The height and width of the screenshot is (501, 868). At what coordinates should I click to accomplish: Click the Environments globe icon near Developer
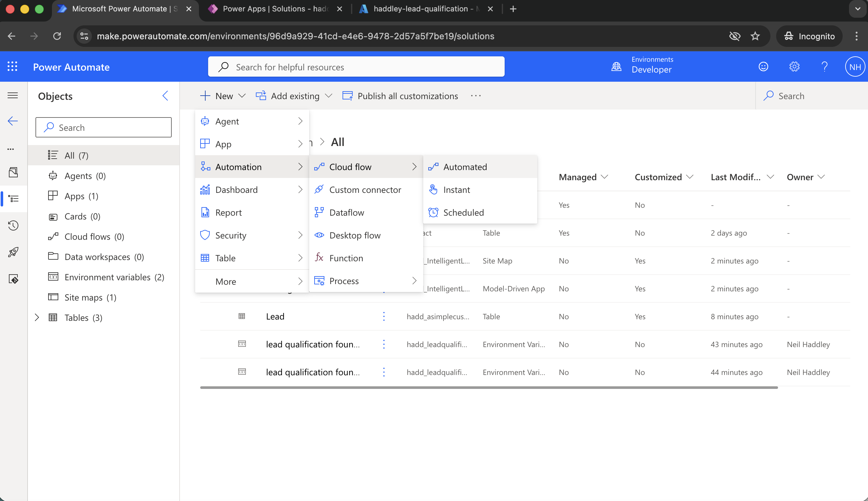616,67
